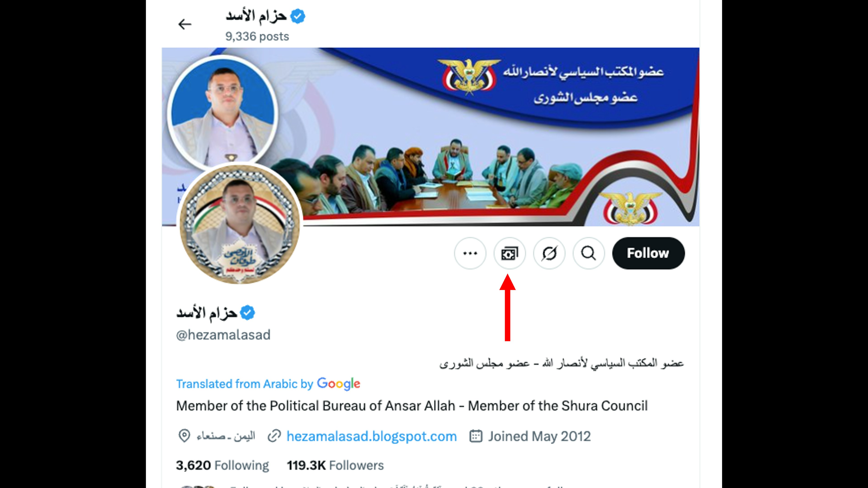Image resolution: width=868 pixels, height=488 pixels.
Task: Click the Joined May 2012 text
Action: pos(539,436)
